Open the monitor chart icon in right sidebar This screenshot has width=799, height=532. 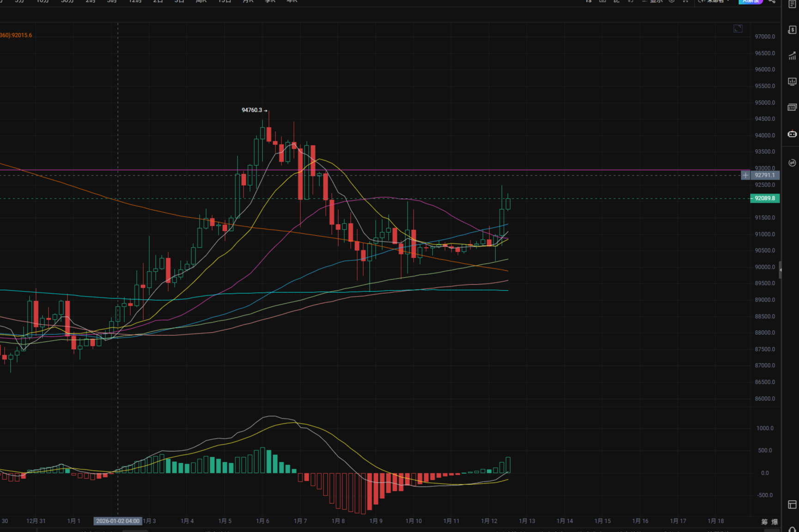(x=792, y=82)
